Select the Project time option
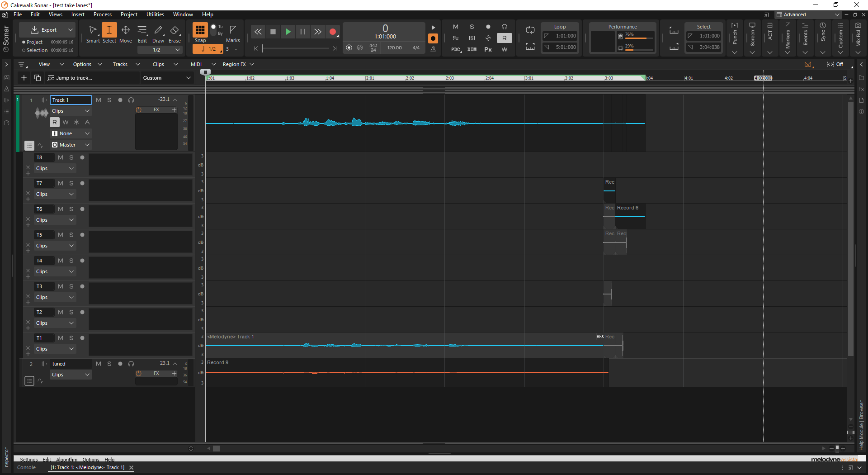The width and height of the screenshot is (868, 475). [32, 42]
